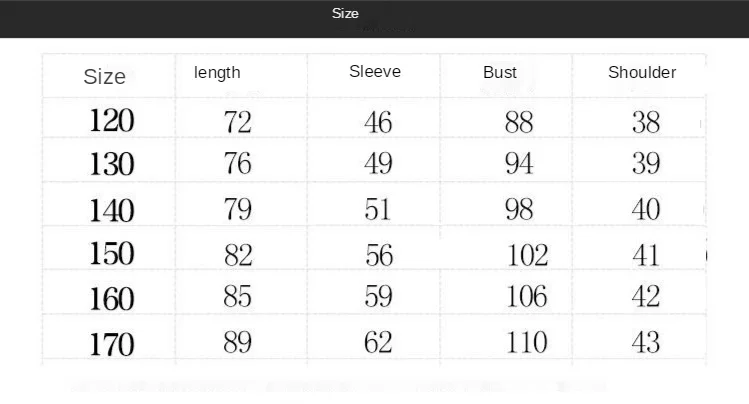749x404 pixels.
Task: Click length value 72 cell
Action: (238, 122)
